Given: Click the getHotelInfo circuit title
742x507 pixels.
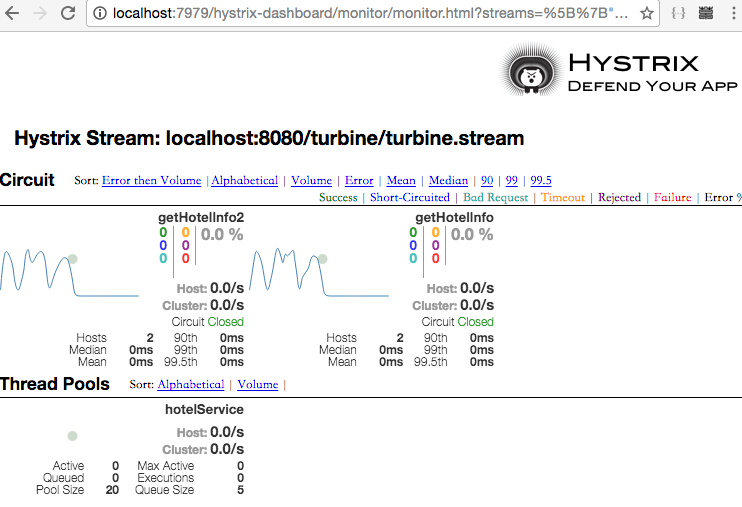Looking at the screenshot, I should (x=454, y=217).
